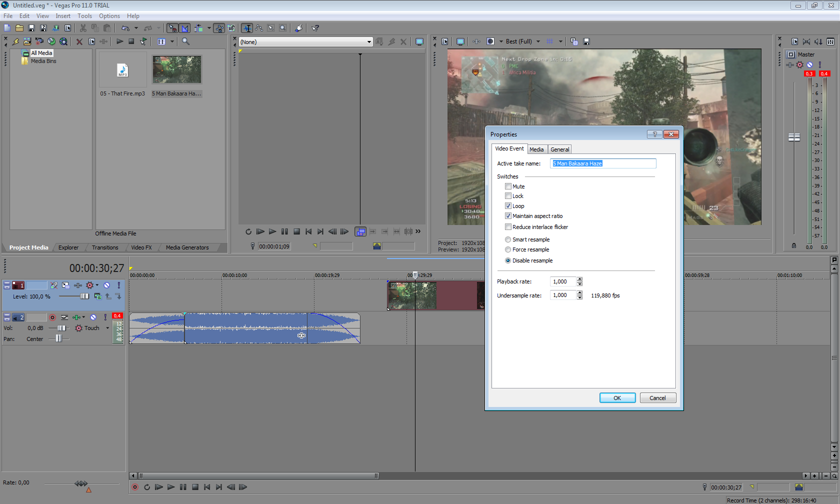Click the Record button on the transport bar
This screenshot has width=840, height=504.
click(x=135, y=487)
